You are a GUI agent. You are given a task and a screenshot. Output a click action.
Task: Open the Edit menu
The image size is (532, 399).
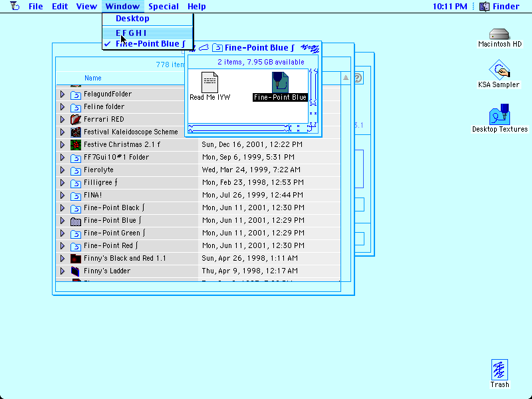pos(60,7)
